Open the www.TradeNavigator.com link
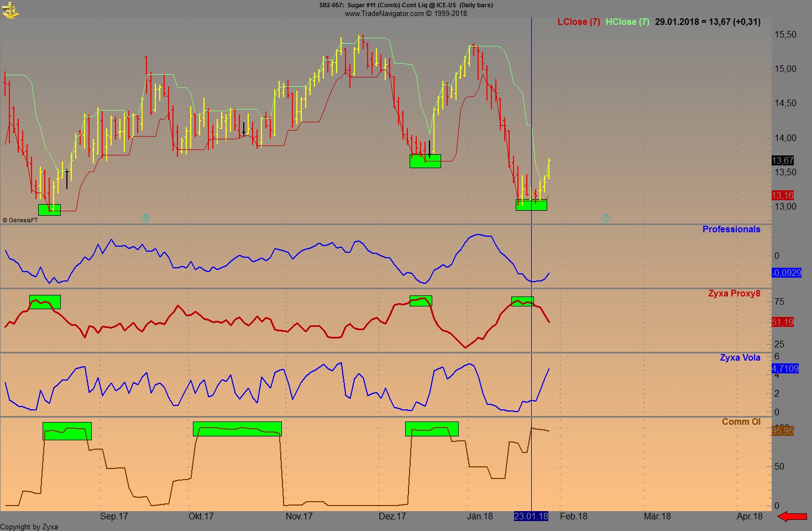The width and height of the screenshot is (812, 531). point(383,13)
